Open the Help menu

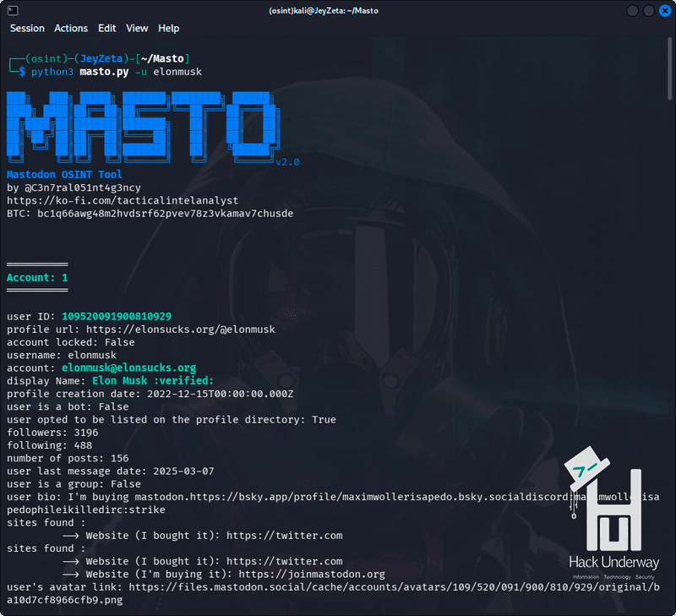[x=168, y=29]
